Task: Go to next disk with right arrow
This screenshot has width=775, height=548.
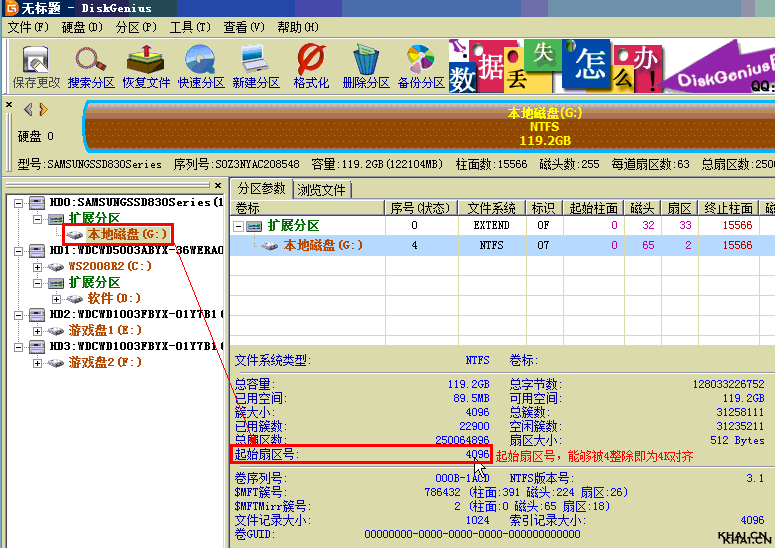Action: click(43, 109)
